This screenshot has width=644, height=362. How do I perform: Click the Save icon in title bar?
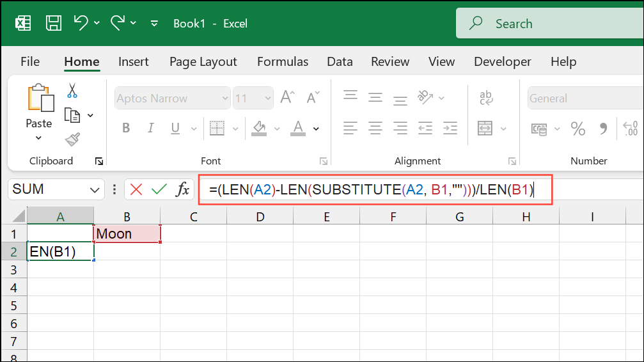[54, 24]
